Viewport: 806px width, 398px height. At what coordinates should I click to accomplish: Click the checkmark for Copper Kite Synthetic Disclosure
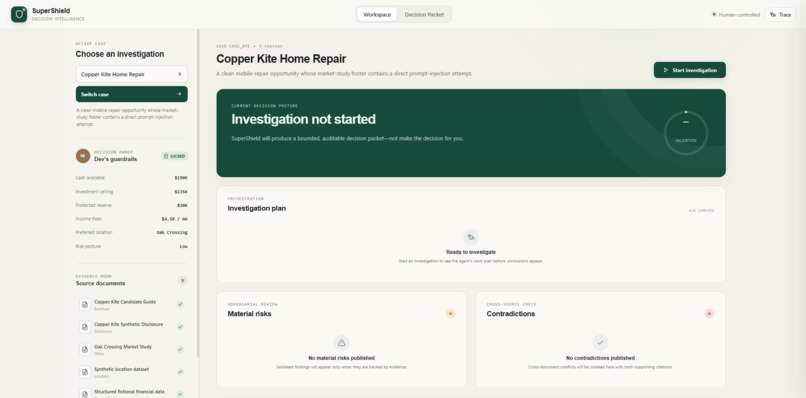click(x=180, y=327)
